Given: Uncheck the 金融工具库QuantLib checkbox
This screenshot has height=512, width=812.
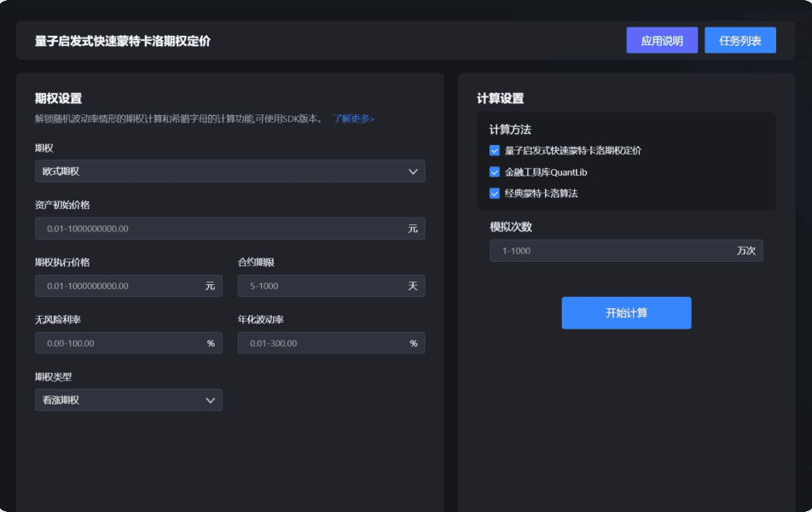Looking at the screenshot, I should click(495, 172).
